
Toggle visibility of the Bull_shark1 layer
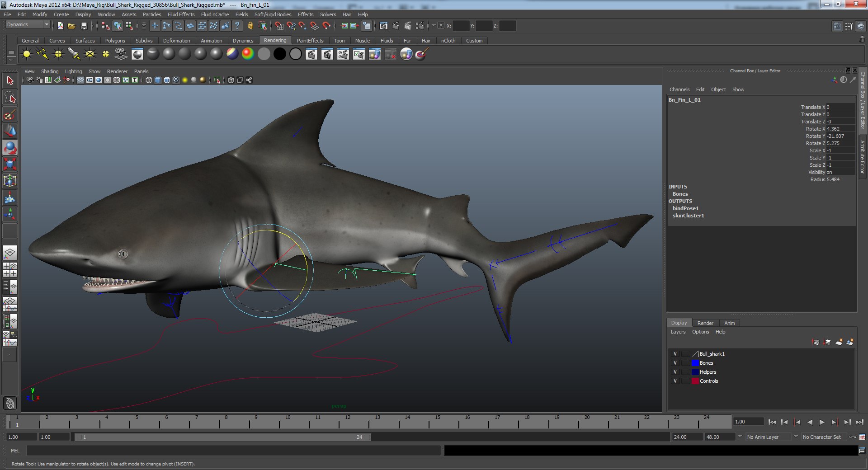pos(675,354)
